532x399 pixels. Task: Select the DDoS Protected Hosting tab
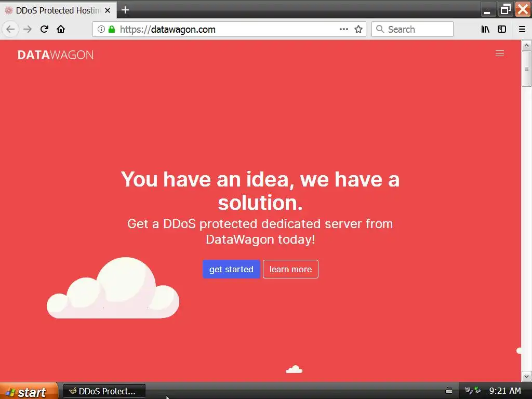click(x=58, y=10)
